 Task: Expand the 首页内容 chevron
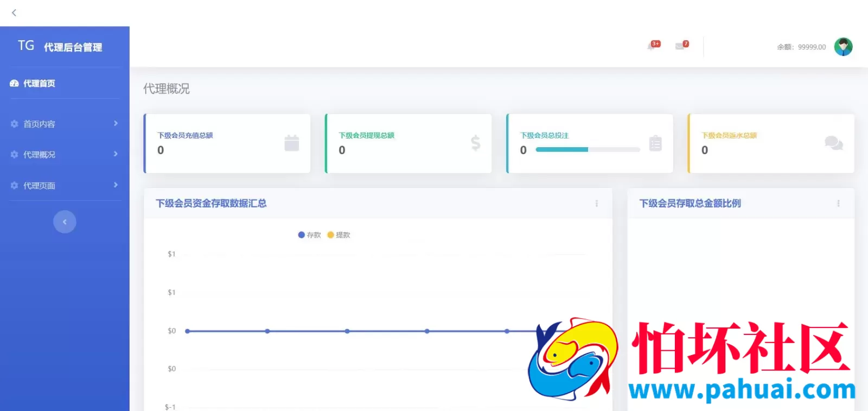point(116,123)
